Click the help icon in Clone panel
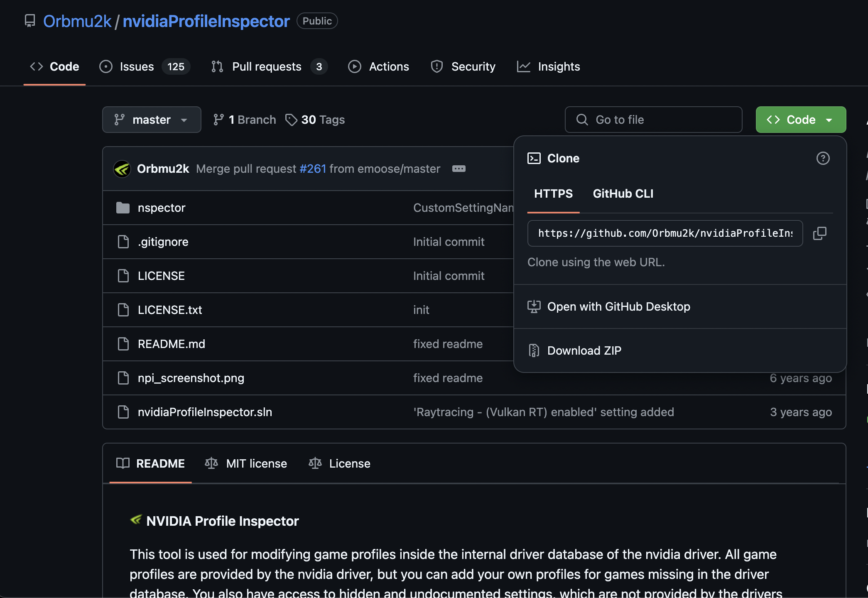 click(823, 158)
